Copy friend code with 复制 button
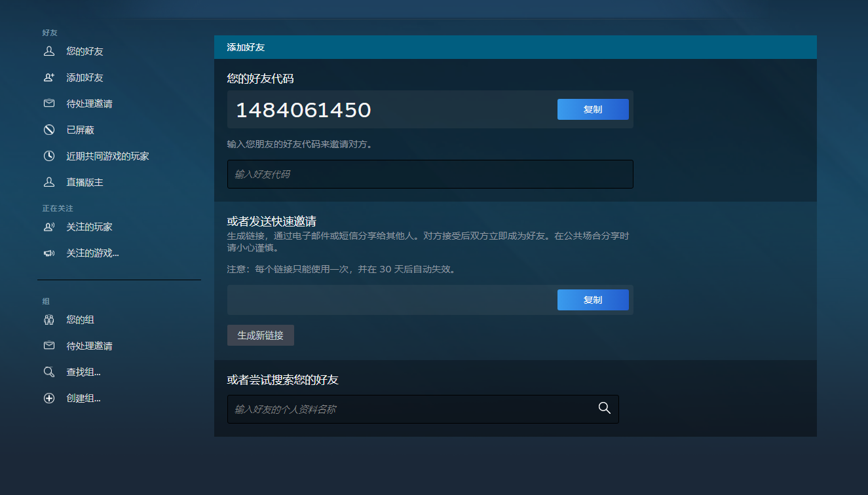The image size is (868, 495). coord(593,109)
